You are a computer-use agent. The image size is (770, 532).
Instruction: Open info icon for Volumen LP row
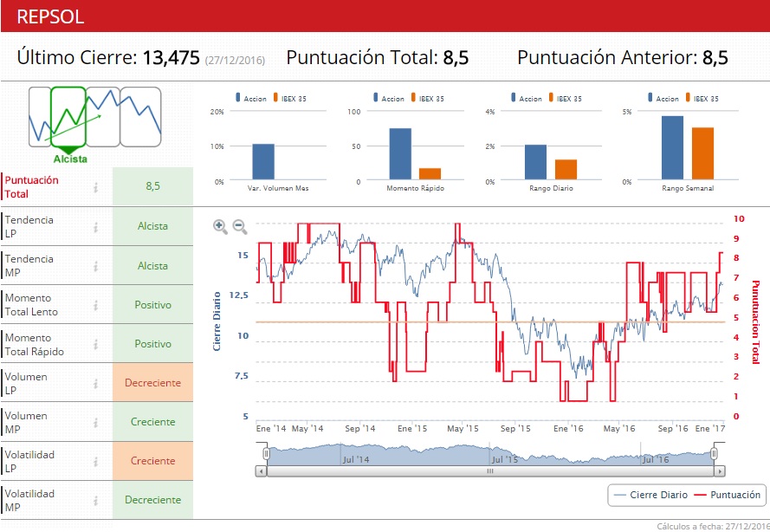(96, 383)
